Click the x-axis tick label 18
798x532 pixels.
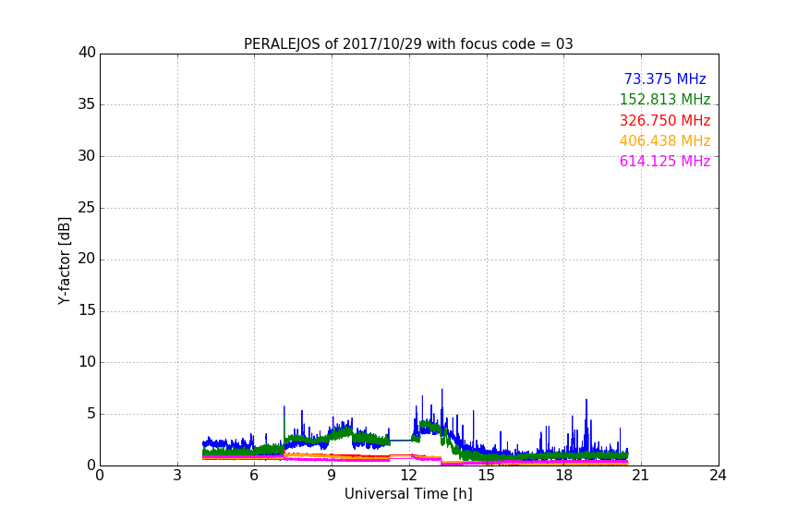tap(564, 476)
